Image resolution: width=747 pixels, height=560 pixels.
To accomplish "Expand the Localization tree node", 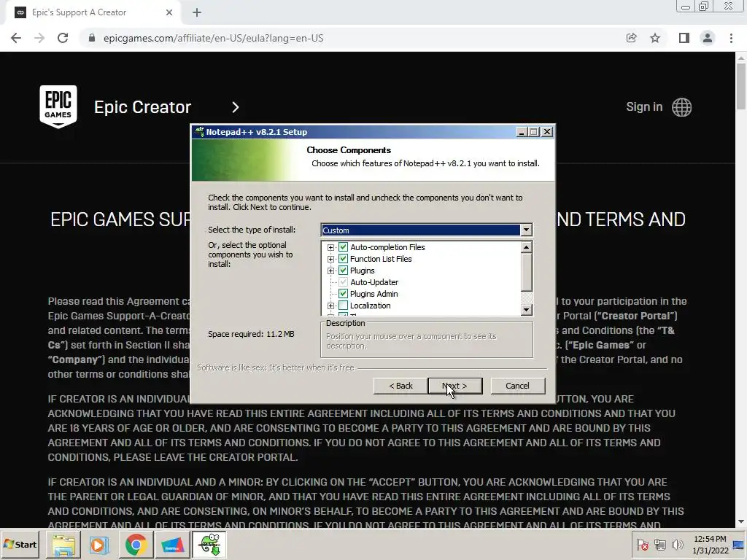I will pyautogui.click(x=330, y=306).
